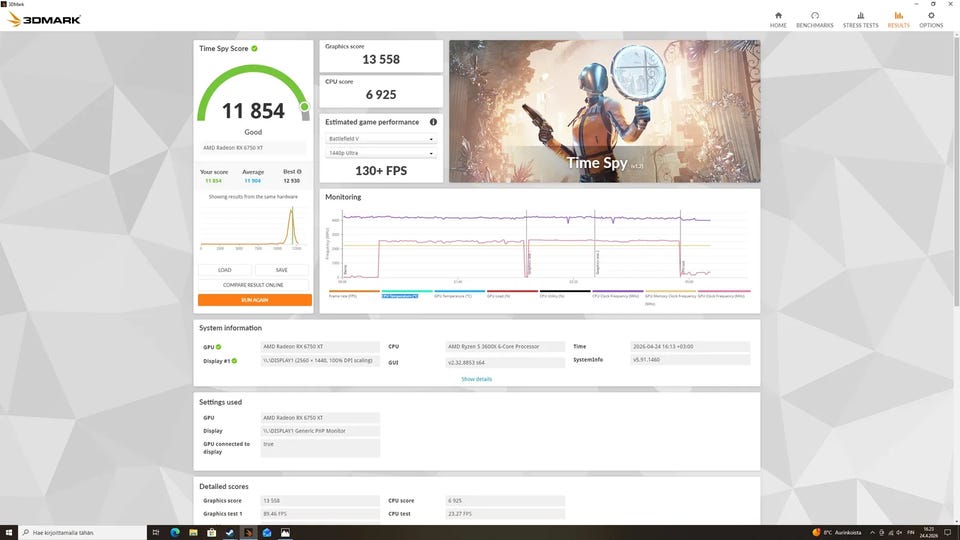This screenshot has width=960, height=540.
Task: Switch to the Results tab
Action: [x=898, y=20]
